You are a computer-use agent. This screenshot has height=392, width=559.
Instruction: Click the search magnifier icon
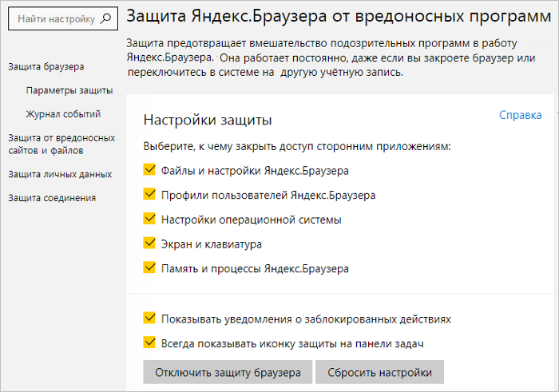pos(105,18)
